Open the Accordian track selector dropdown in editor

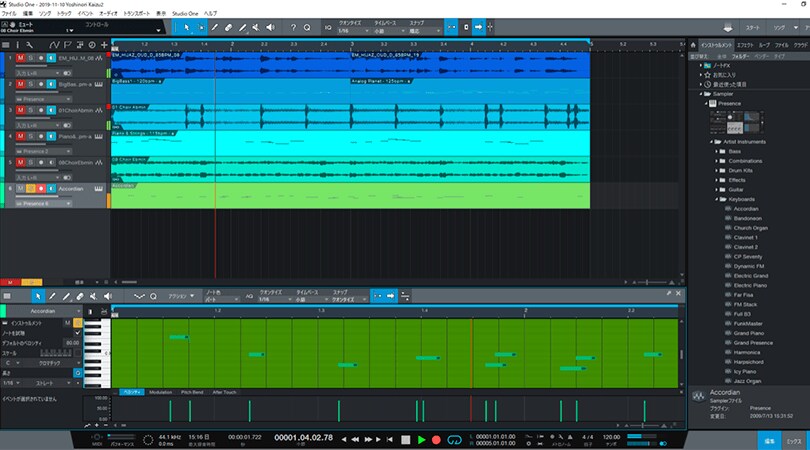pyautogui.click(x=42, y=311)
